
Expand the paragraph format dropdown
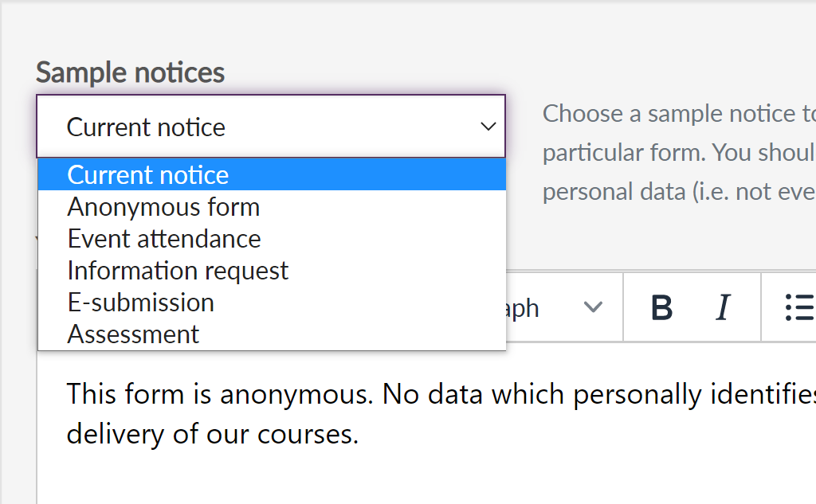(558, 308)
